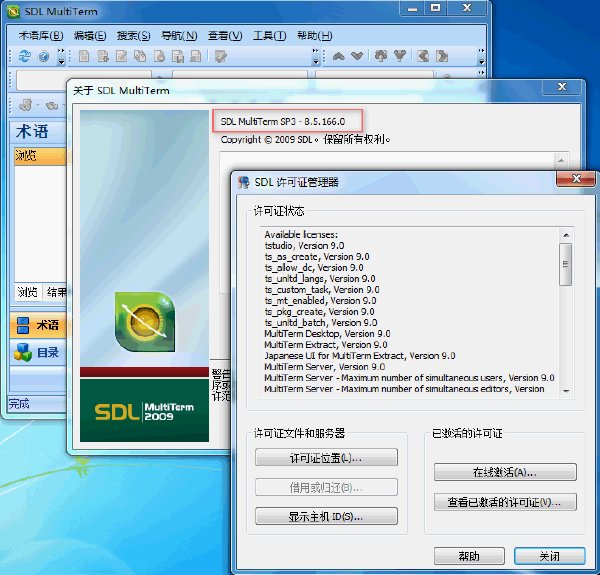The image size is (600, 575).
Task: Expand overflow arrow of the first toolbar
Action: pos(61,57)
